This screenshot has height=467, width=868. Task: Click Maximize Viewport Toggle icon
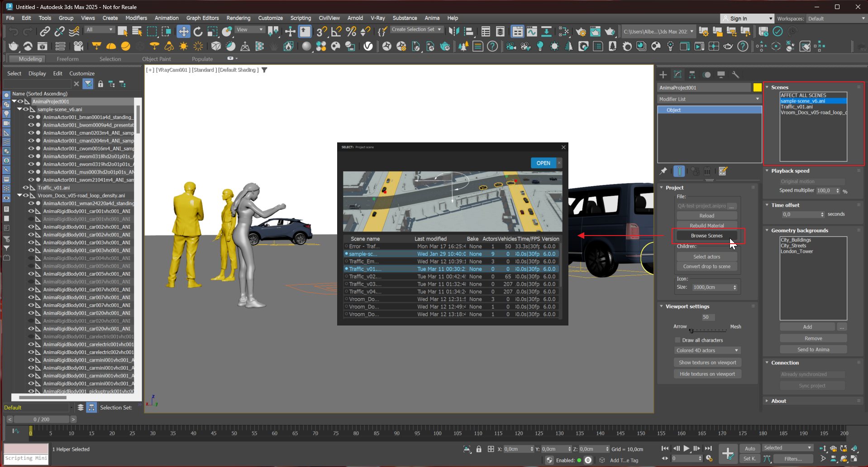click(854, 458)
